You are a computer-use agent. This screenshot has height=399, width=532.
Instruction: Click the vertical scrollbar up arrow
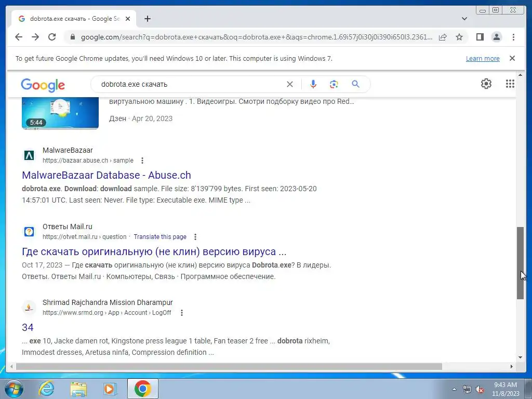[x=520, y=75]
